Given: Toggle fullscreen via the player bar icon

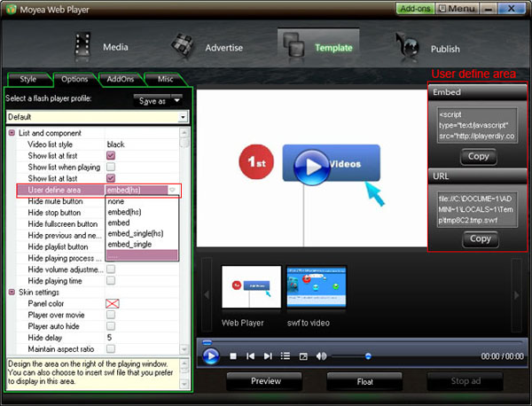Looking at the screenshot, I should [303, 356].
